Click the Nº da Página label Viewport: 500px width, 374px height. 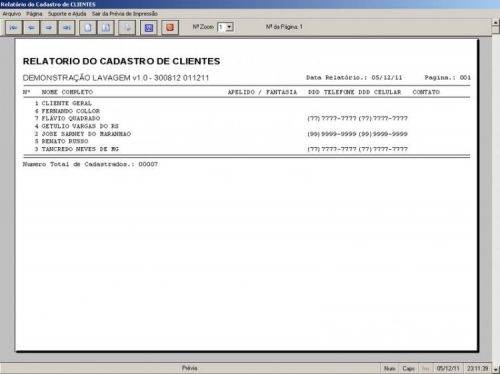[x=284, y=27]
